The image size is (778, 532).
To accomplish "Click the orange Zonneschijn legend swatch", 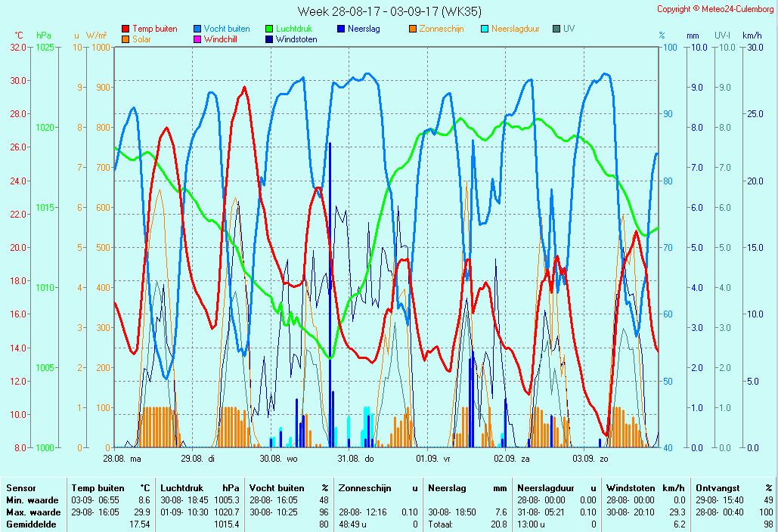I will click(413, 29).
